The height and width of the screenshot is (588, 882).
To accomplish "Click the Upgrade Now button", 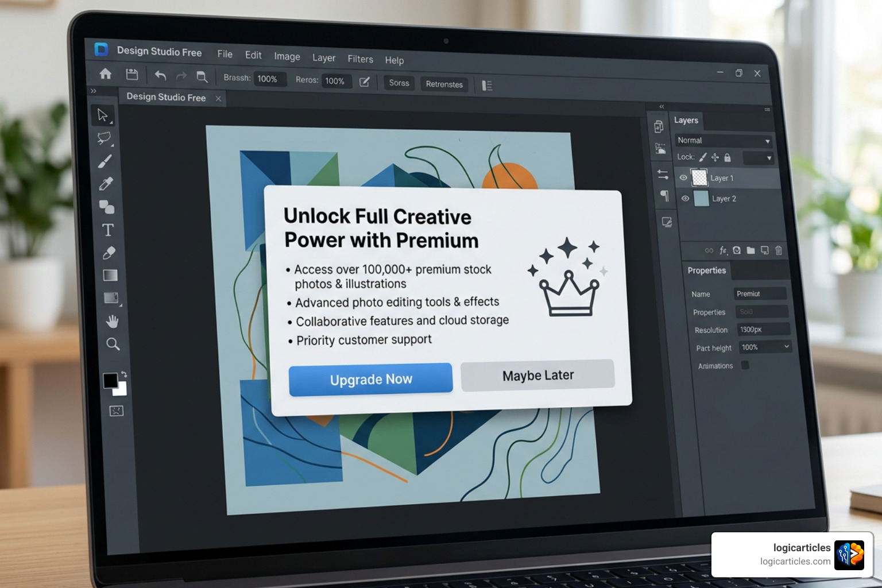I will pyautogui.click(x=371, y=380).
